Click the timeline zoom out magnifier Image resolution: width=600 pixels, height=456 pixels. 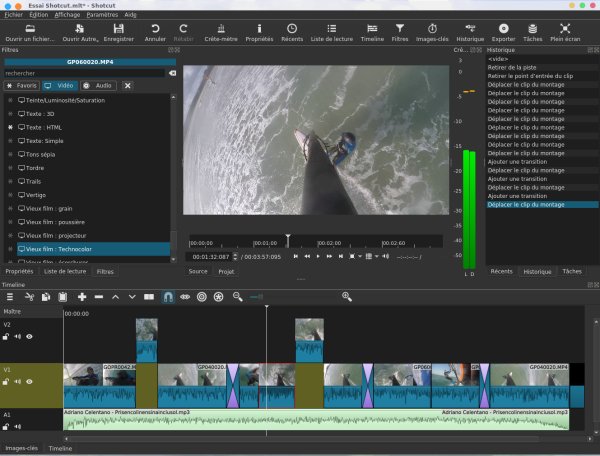pos(237,297)
